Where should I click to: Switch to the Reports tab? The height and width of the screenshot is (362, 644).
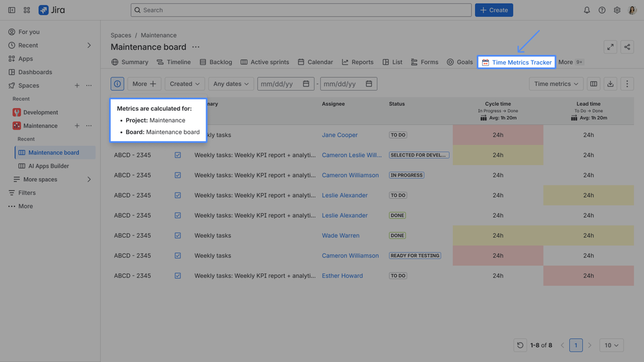(357, 62)
